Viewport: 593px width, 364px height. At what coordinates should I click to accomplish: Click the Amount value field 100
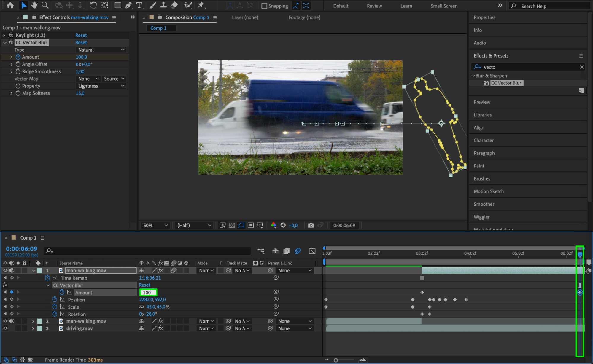pyautogui.click(x=148, y=293)
